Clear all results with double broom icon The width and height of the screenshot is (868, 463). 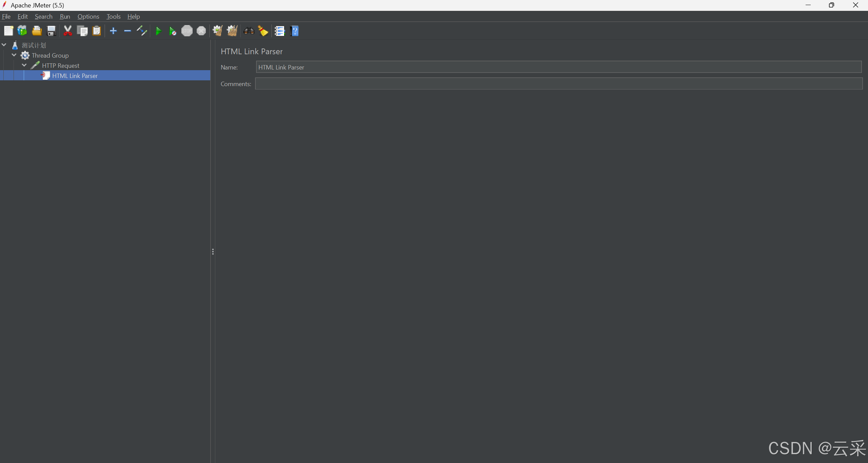[x=232, y=31]
